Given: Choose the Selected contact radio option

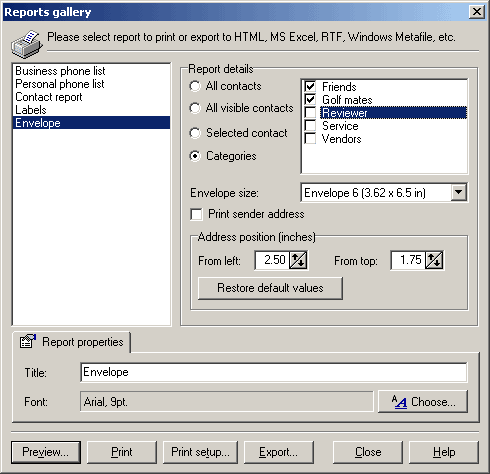Looking at the screenshot, I should pyautogui.click(x=195, y=133).
